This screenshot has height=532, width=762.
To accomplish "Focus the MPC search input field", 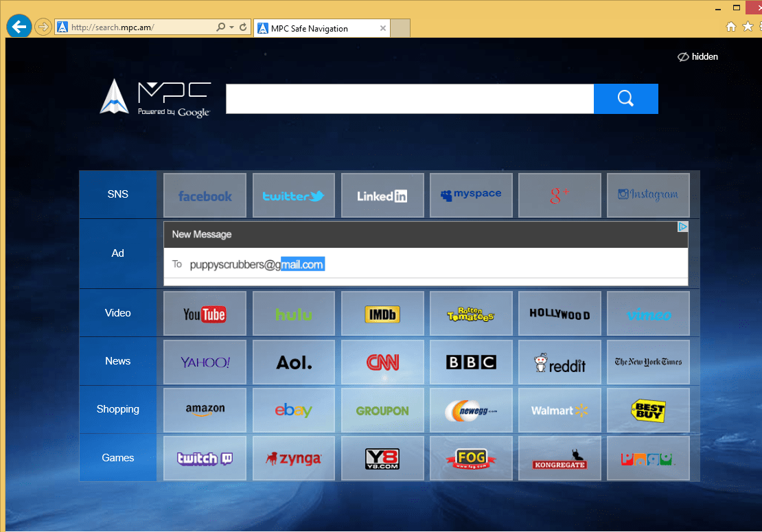I will coord(410,99).
